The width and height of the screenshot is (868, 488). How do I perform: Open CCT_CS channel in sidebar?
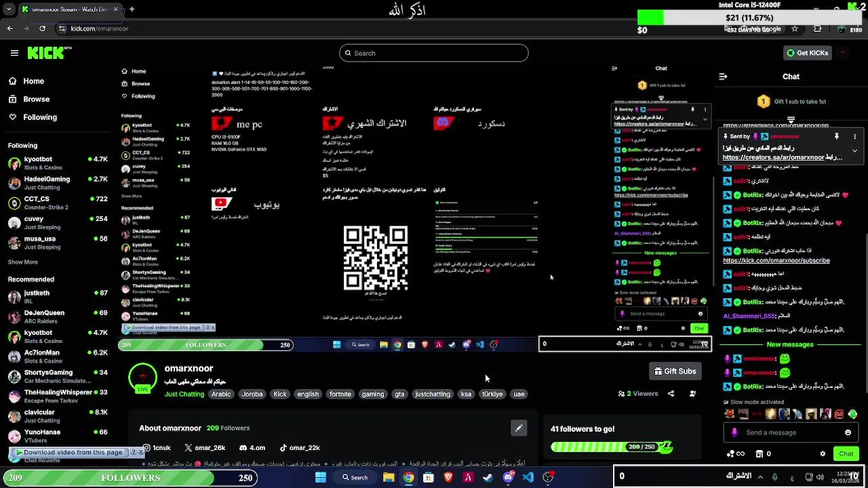58,203
